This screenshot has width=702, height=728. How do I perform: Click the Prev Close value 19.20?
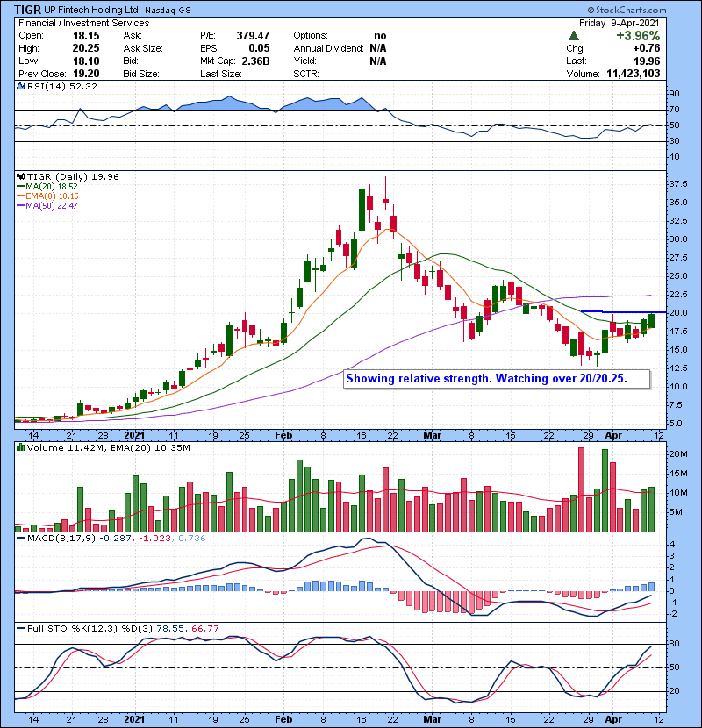(x=86, y=74)
